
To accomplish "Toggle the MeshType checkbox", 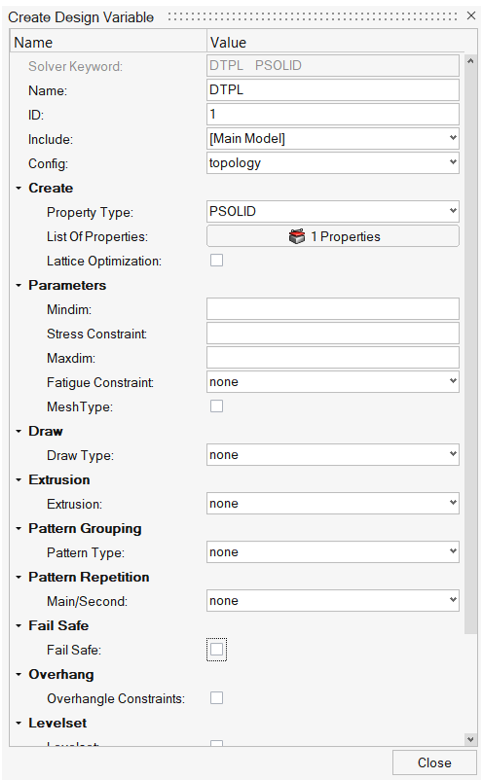I will pyautogui.click(x=216, y=406).
